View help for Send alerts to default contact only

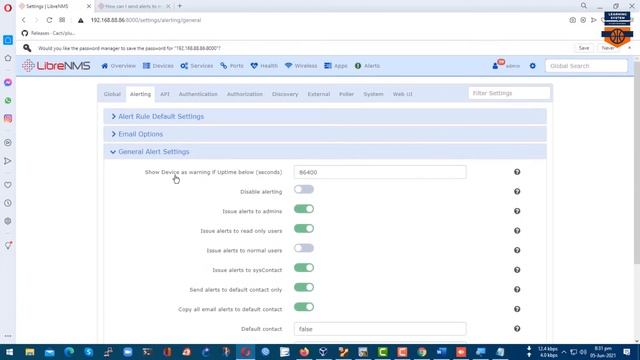517,289
